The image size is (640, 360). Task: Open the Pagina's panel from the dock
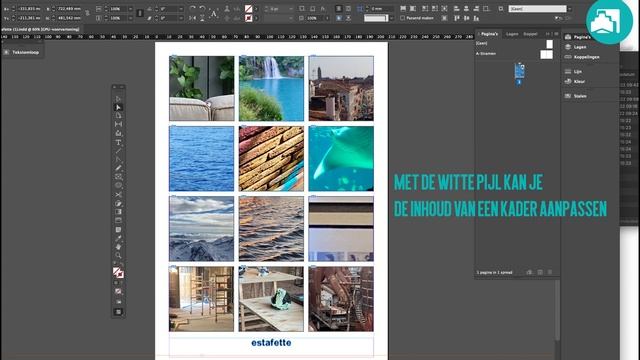pyautogui.click(x=578, y=37)
